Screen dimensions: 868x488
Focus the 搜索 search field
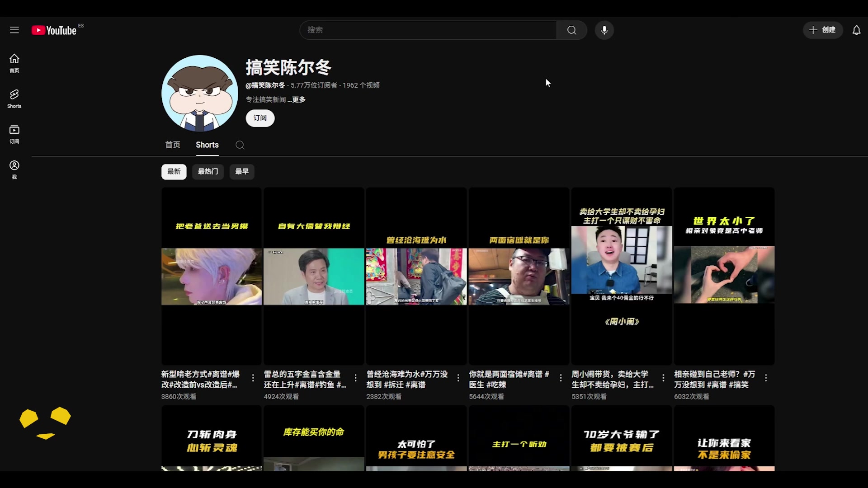[x=428, y=30]
